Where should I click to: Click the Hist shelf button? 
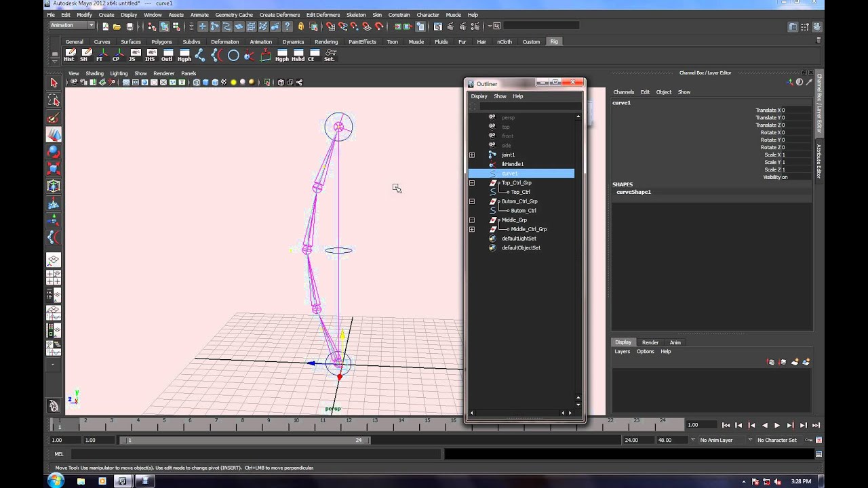point(69,55)
